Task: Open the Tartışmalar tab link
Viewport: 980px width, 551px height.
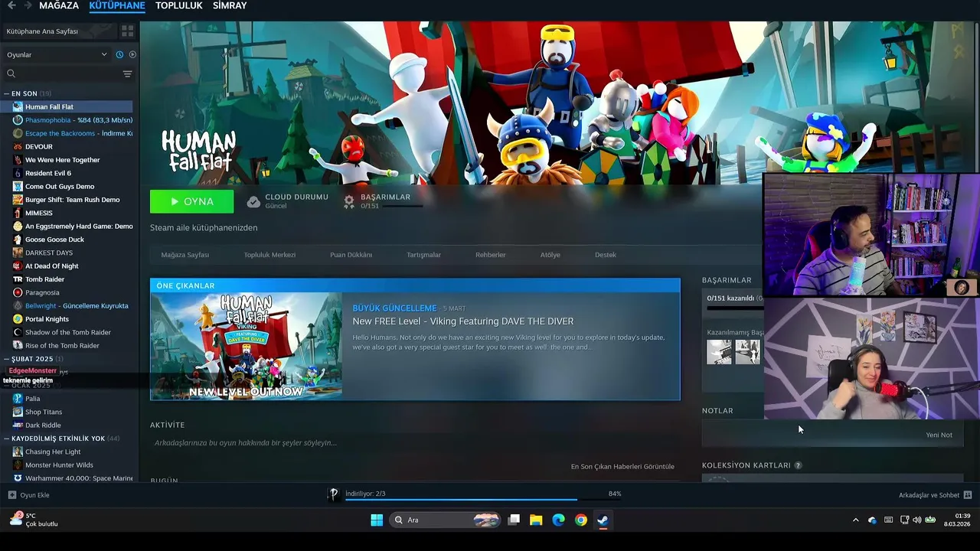Action: point(423,255)
